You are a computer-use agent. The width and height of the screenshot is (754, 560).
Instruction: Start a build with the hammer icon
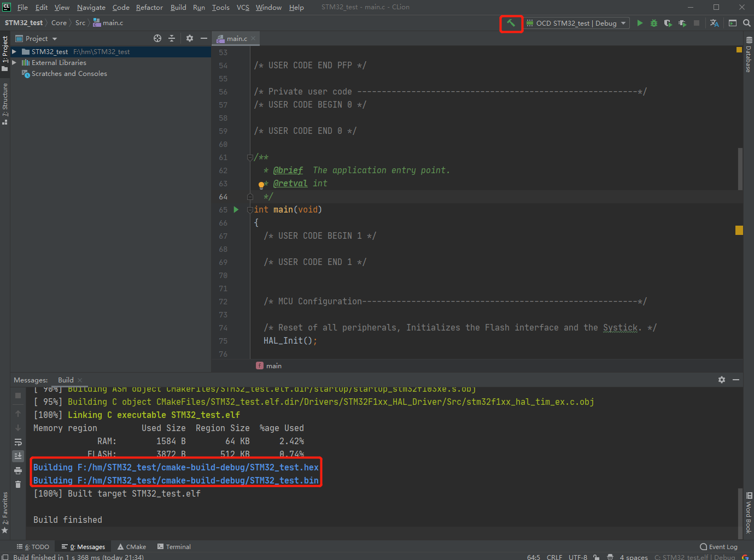click(x=511, y=23)
